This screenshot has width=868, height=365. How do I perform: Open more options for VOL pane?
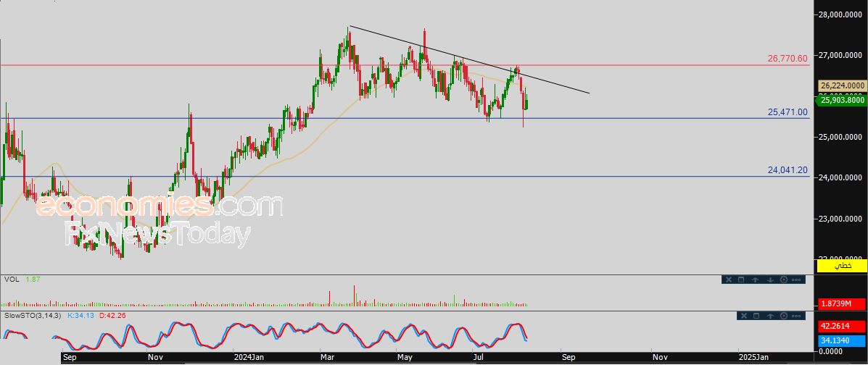click(796, 280)
